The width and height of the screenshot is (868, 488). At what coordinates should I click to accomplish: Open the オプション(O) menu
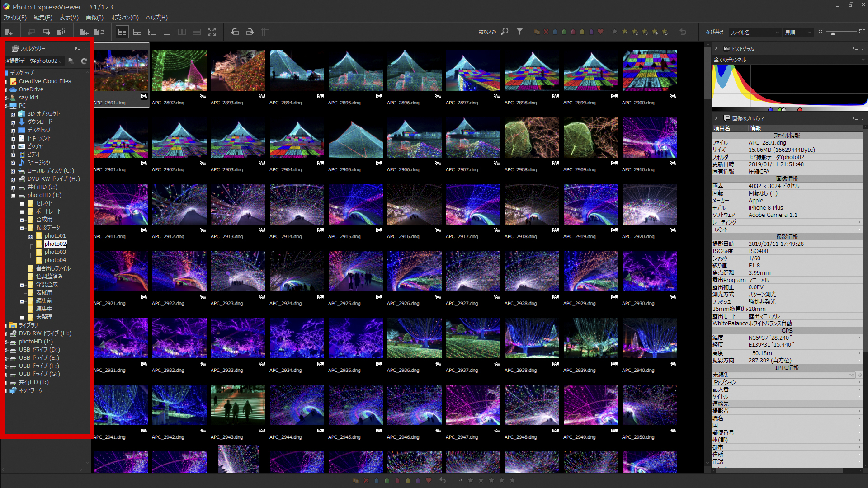tap(124, 18)
